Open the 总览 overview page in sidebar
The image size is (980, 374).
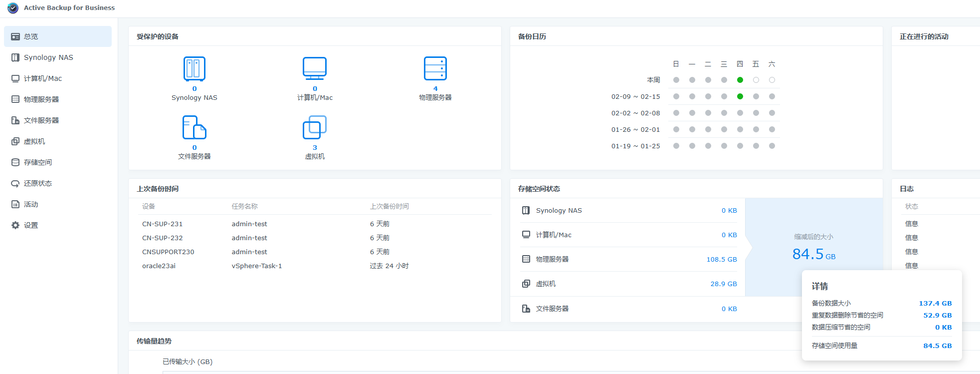58,36
